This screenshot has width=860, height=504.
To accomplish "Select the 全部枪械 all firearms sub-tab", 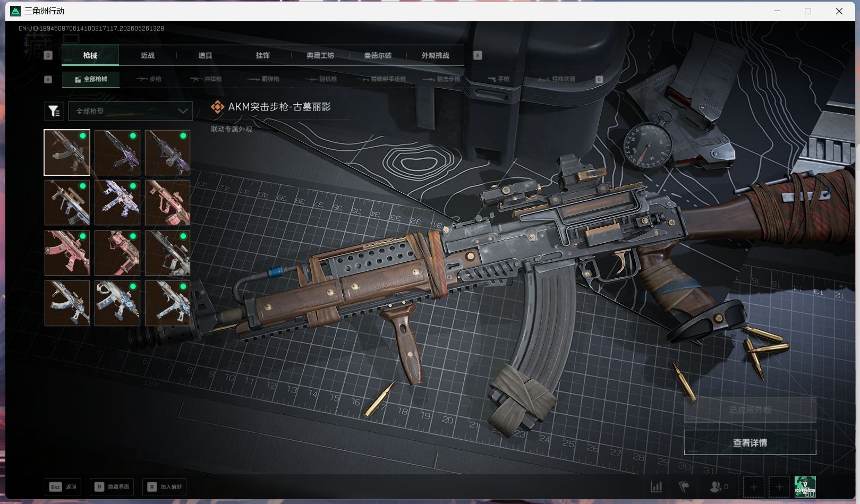I will [x=91, y=79].
